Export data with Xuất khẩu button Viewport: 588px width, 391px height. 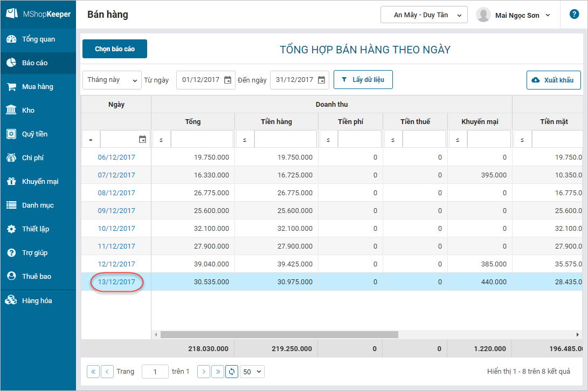554,80
